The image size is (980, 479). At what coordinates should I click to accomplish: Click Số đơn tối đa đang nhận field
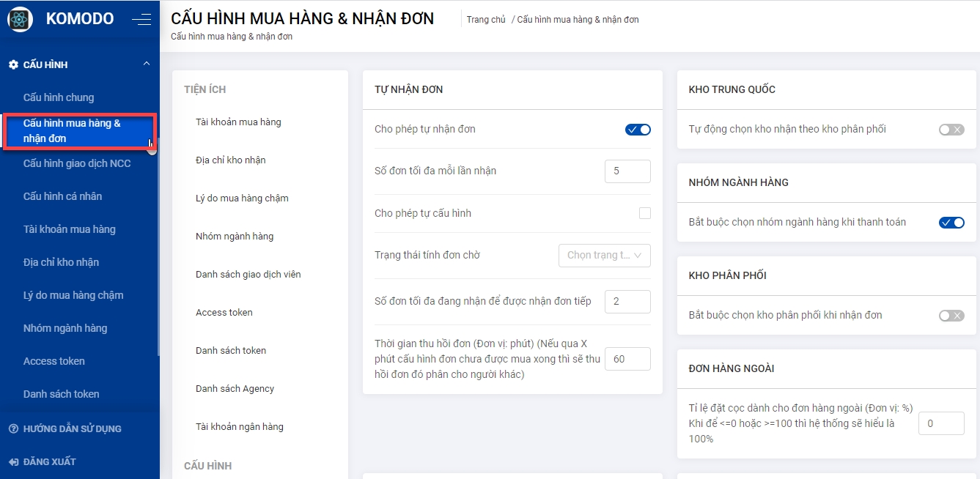tap(627, 301)
